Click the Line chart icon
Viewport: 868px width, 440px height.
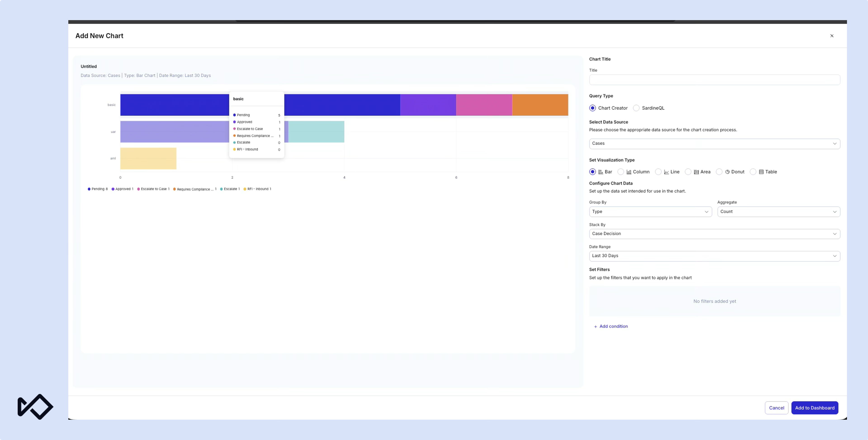(x=667, y=172)
